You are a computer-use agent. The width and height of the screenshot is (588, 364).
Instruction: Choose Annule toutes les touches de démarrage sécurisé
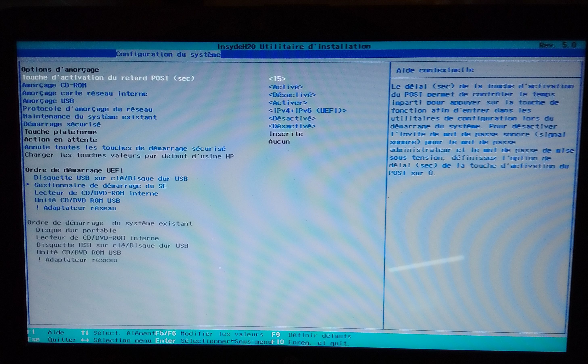click(125, 148)
